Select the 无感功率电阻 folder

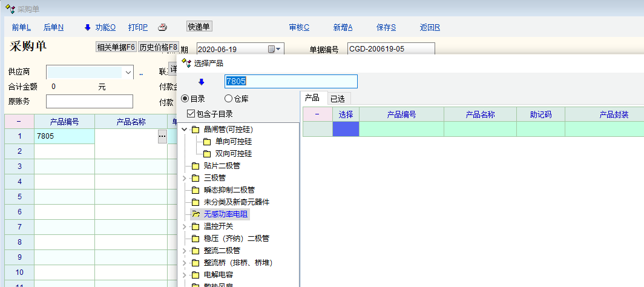(x=226, y=214)
